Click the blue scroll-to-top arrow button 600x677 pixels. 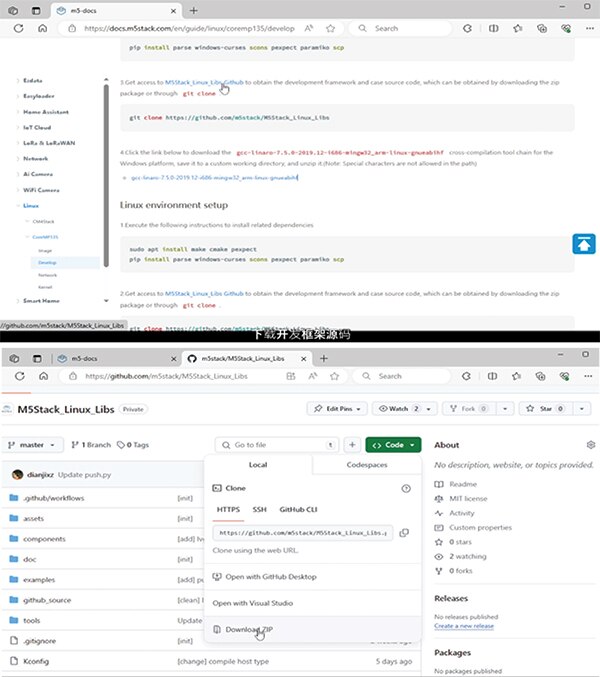584,244
